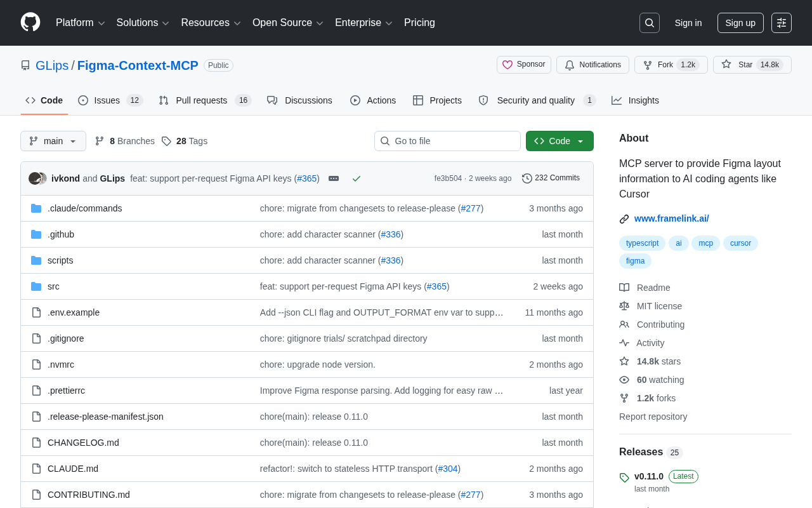The width and height of the screenshot is (812, 508).
Task: Expand the Platform menu
Action: pyautogui.click(x=81, y=23)
